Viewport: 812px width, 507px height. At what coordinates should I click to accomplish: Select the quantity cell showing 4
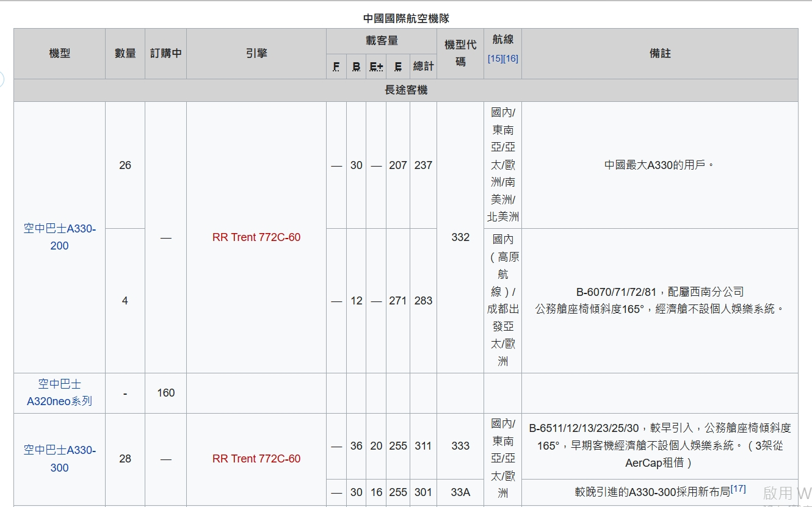tap(125, 301)
